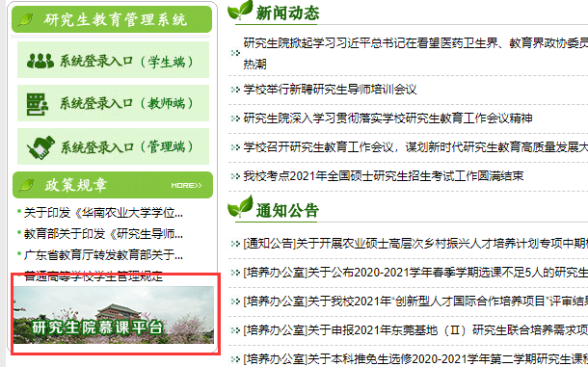Screen dimensions: 588x367
Task: Open news 研究生院深入学习贯彻落实学校研究生教育工作会议精神
Action: [x=388, y=118]
